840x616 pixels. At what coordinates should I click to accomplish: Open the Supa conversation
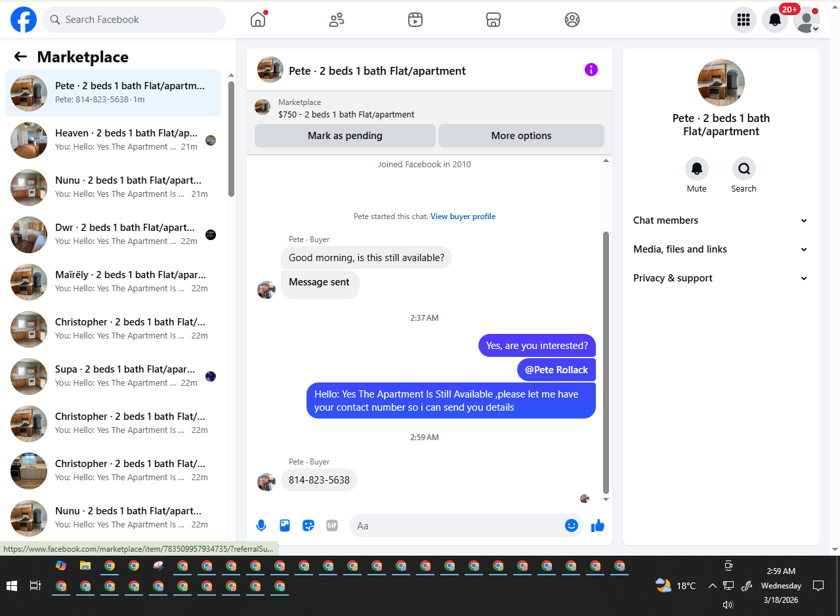point(114,377)
